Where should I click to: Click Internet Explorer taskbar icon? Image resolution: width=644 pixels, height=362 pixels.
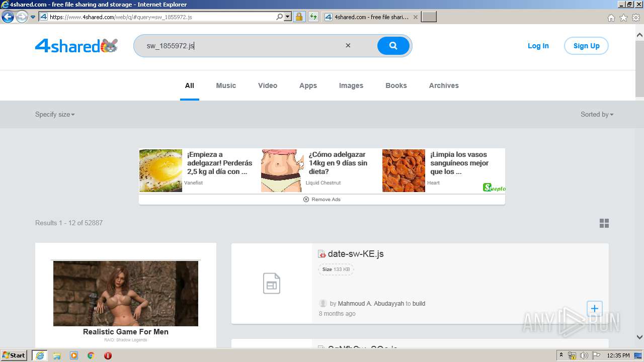pyautogui.click(x=40, y=355)
